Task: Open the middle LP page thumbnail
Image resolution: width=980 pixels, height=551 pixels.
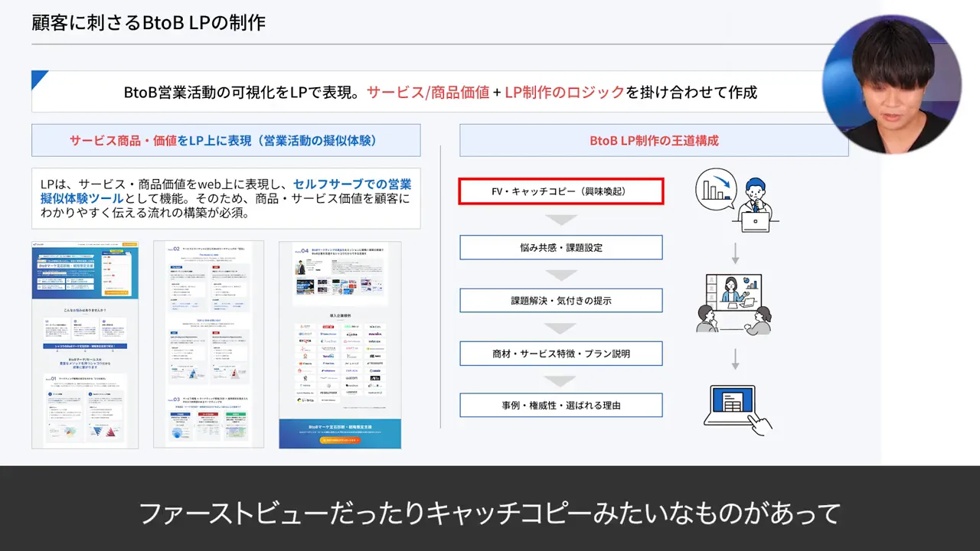Action: coord(207,344)
